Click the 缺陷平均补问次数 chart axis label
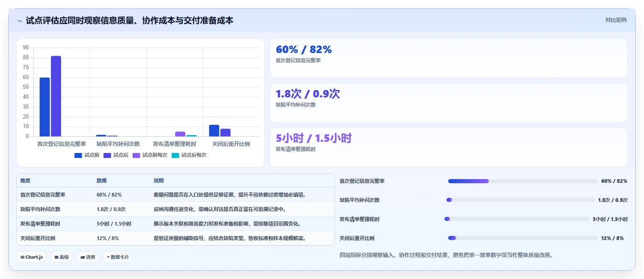The width and height of the screenshot is (644, 279). (x=118, y=144)
